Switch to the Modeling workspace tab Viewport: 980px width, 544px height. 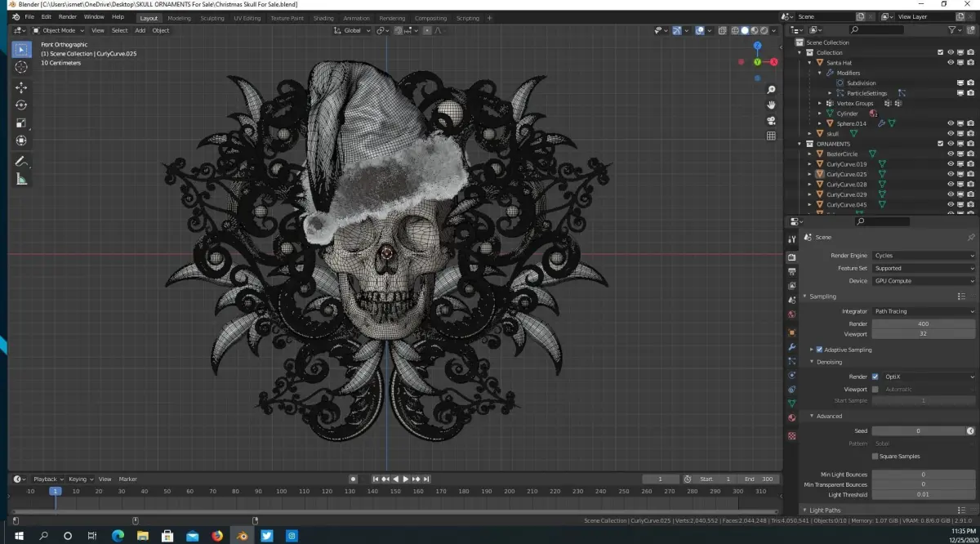(179, 18)
